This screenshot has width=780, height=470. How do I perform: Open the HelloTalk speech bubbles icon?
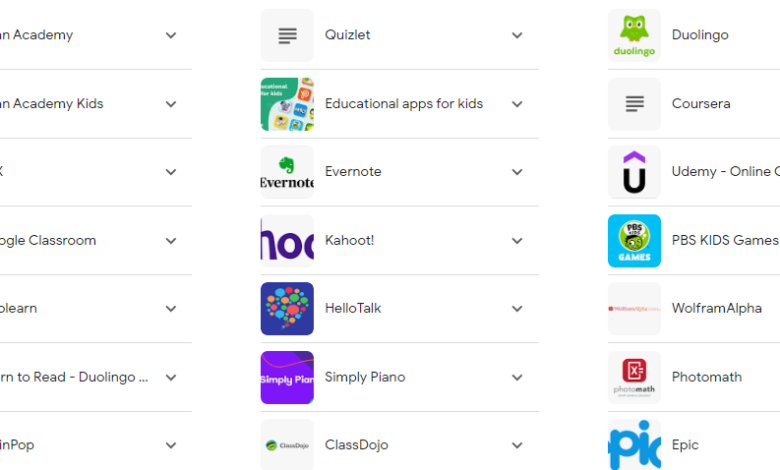pos(287,309)
